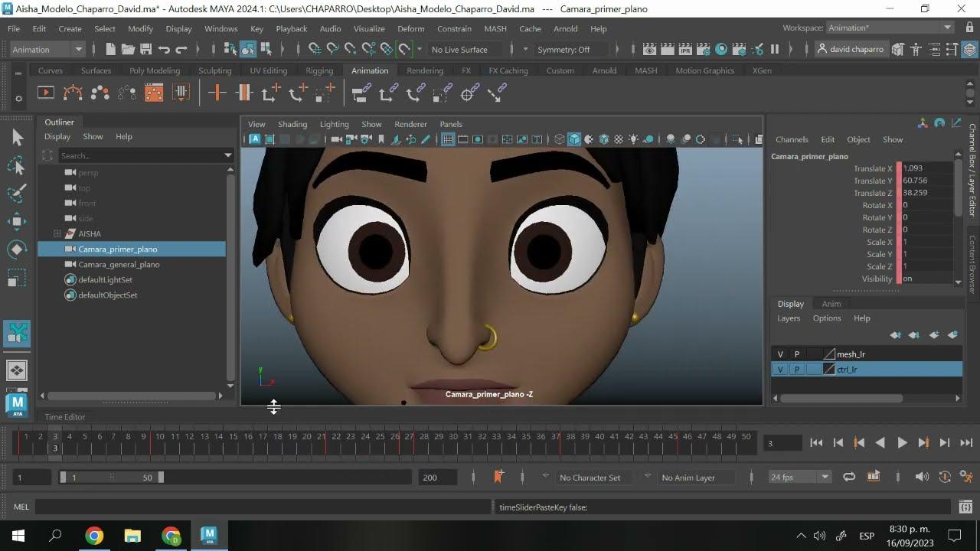The width and height of the screenshot is (980, 551).
Task: Click the Translate Y value field
Action: coord(928,181)
